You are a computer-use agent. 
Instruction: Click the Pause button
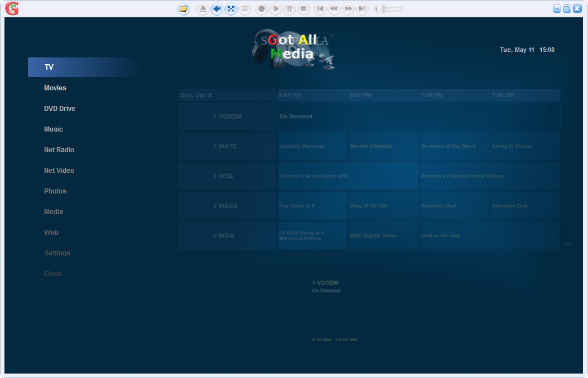tap(290, 8)
